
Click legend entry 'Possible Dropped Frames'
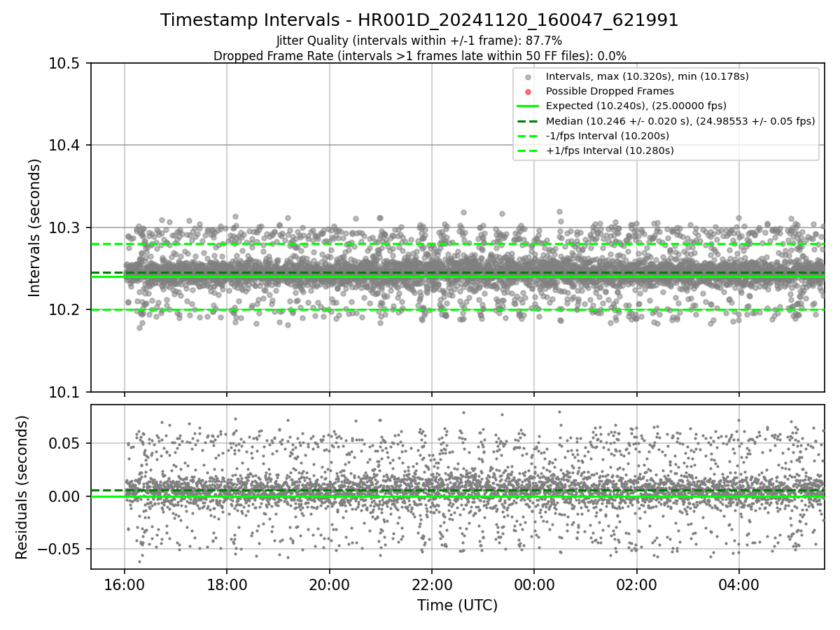coord(610,91)
